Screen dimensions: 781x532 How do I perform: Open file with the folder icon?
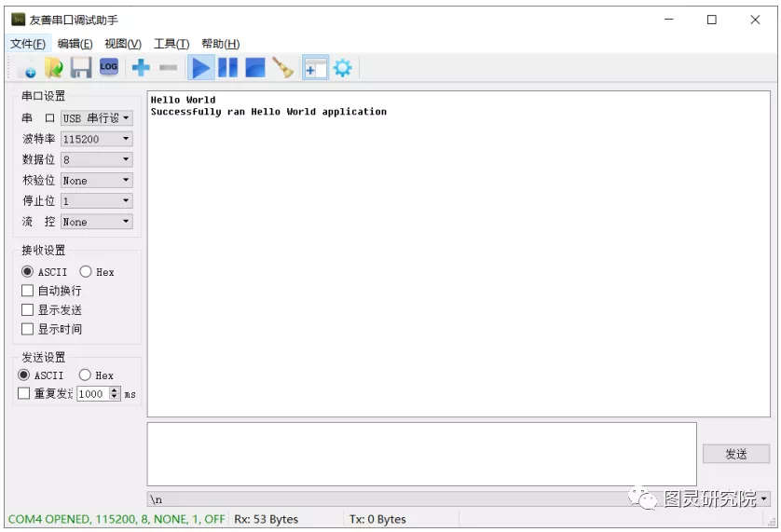click(x=54, y=68)
